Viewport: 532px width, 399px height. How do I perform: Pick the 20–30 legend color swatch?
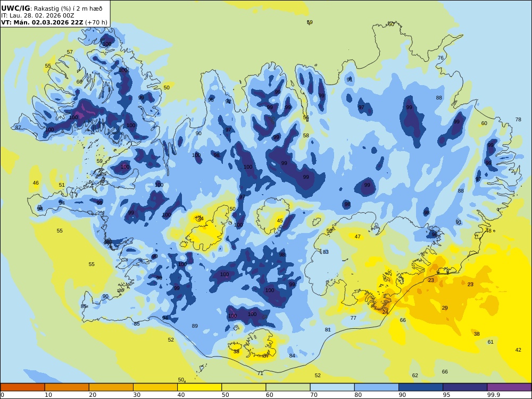tap(111, 387)
